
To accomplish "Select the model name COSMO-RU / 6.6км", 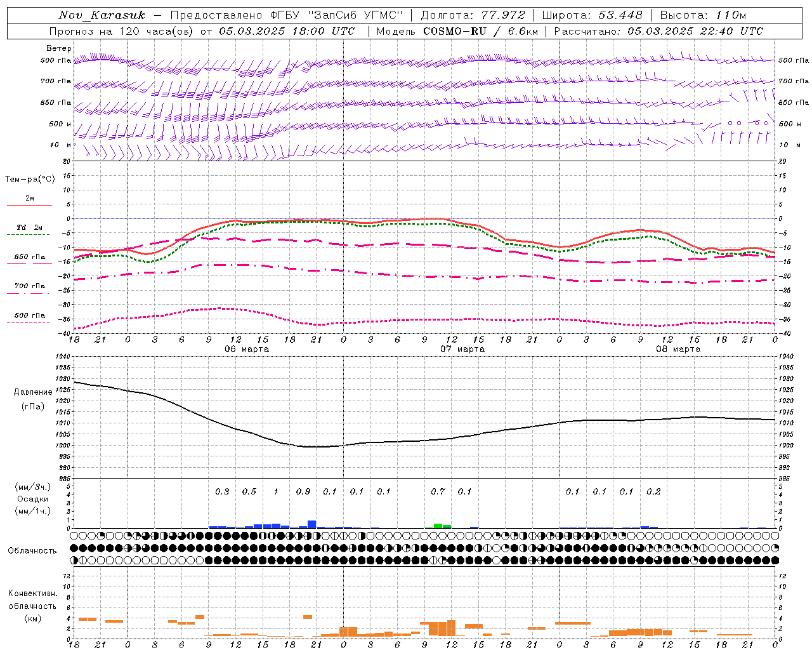I will click(x=481, y=31).
